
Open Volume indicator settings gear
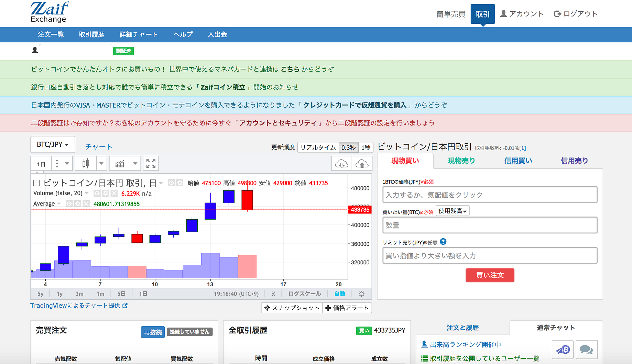pyautogui.click(x=106, y=193)
